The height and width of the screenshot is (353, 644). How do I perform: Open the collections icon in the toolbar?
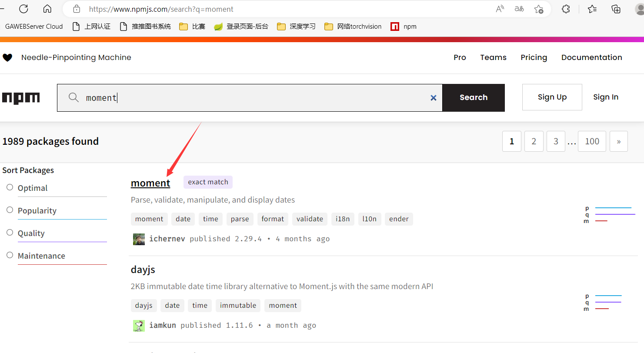(x=616, y=9)
